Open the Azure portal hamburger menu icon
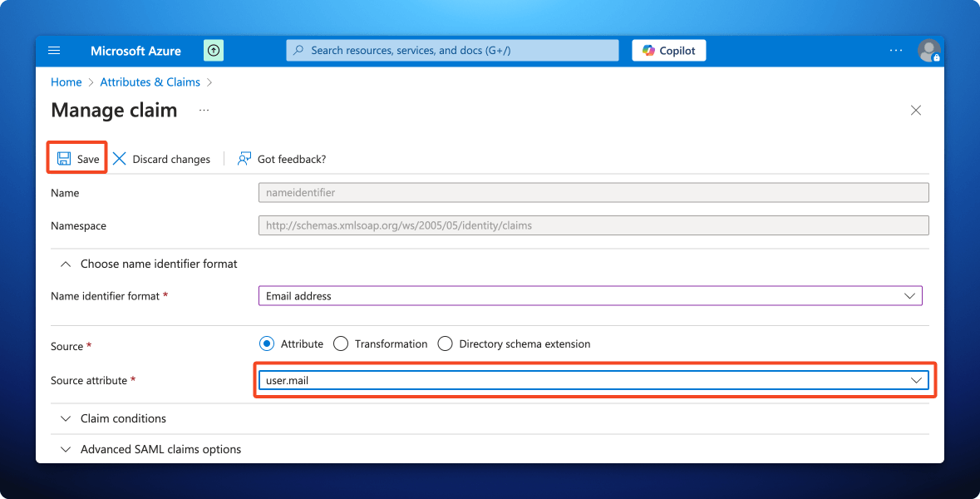 54,51
